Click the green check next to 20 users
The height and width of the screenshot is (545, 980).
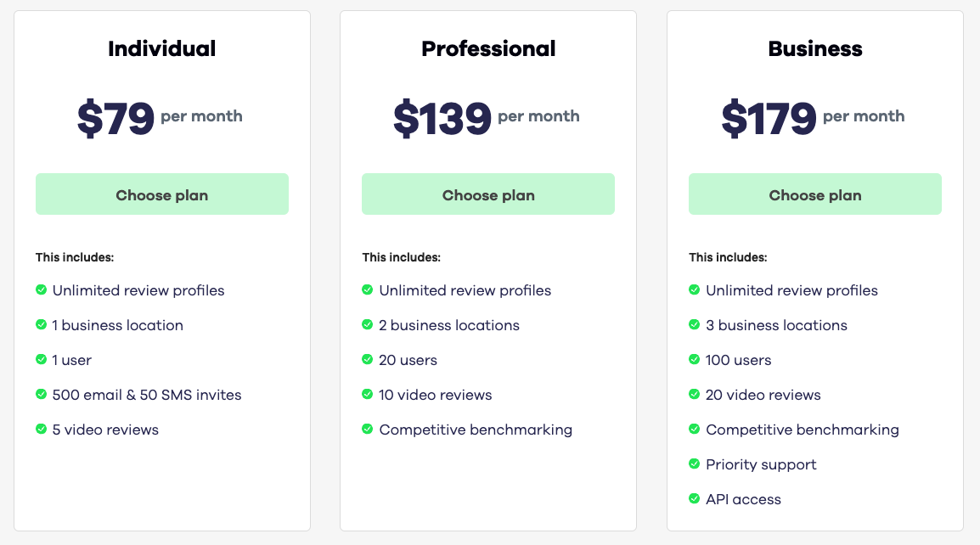tap(368, 360)
